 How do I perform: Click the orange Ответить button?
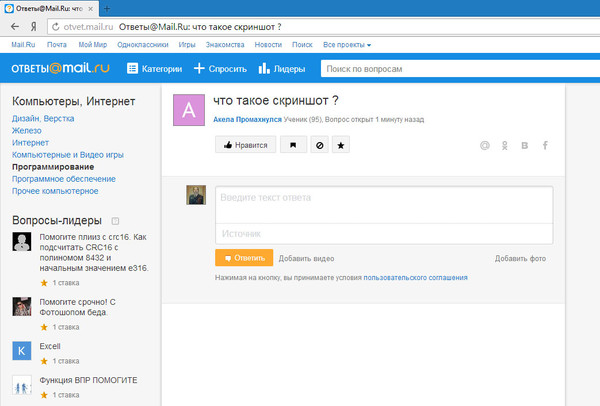point(244,258)
